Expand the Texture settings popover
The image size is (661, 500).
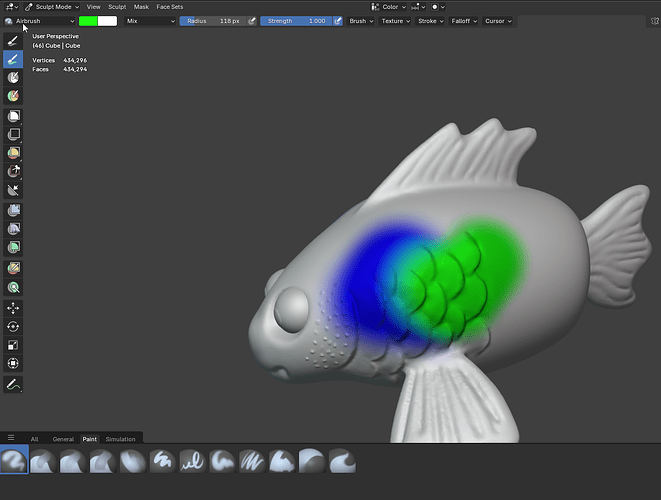395,21
